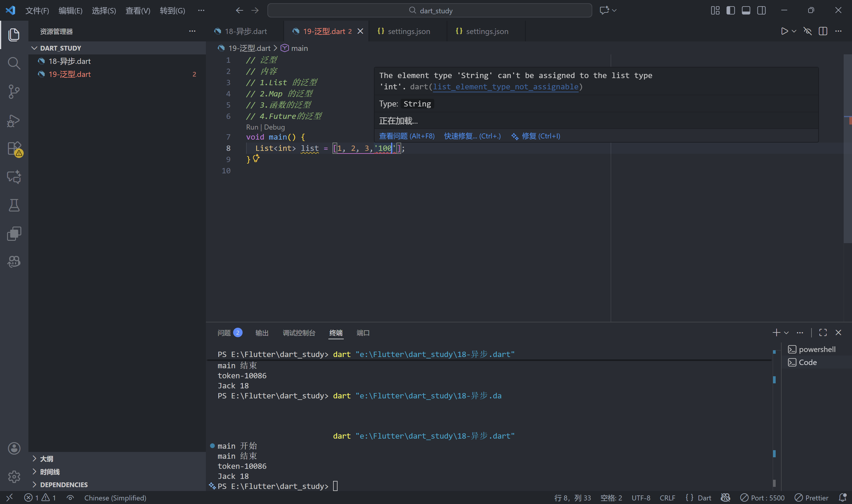Screen dimensions: 852x504
Task: Toggle the secondary side bar visibility
Action: tap(761, 11)
